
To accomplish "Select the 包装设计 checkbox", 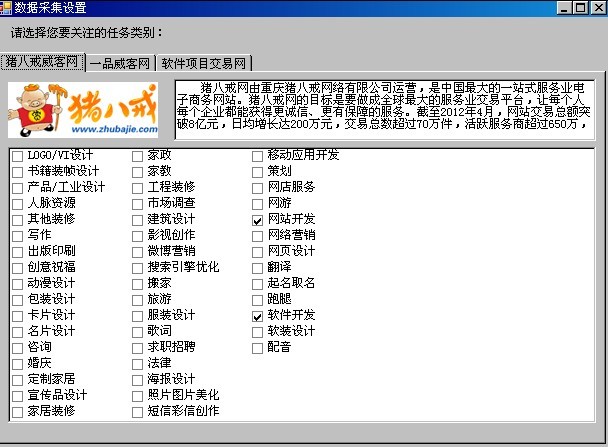I will [17, 300].
